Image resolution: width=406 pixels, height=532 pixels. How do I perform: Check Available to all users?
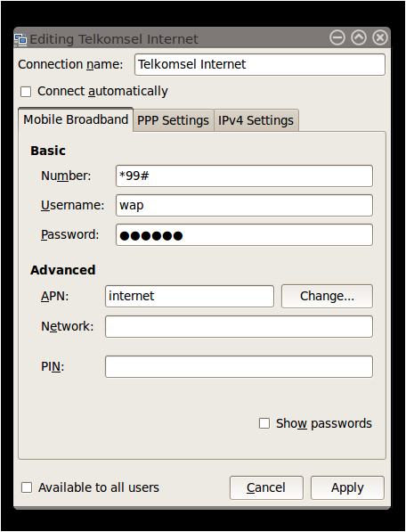tap(27, 487)
